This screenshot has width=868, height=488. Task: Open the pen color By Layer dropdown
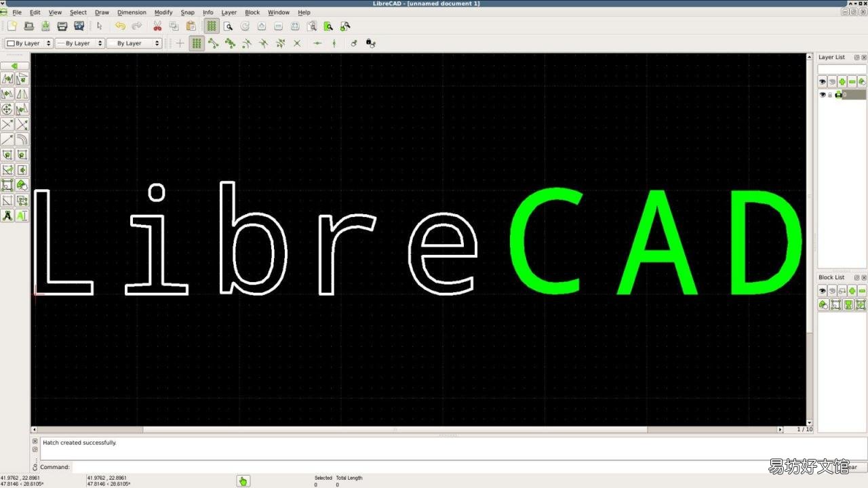(x=29, y=43)
